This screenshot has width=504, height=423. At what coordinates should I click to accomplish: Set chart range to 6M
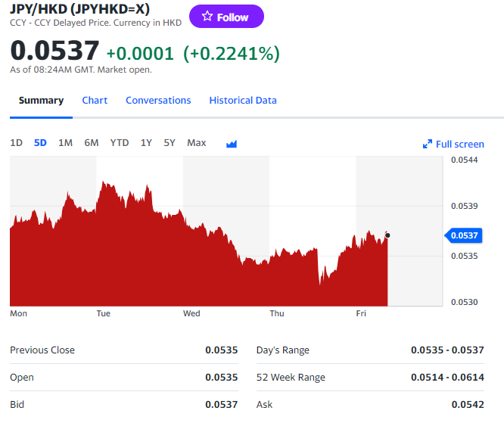pyautogui.click(x=92, y=143)
